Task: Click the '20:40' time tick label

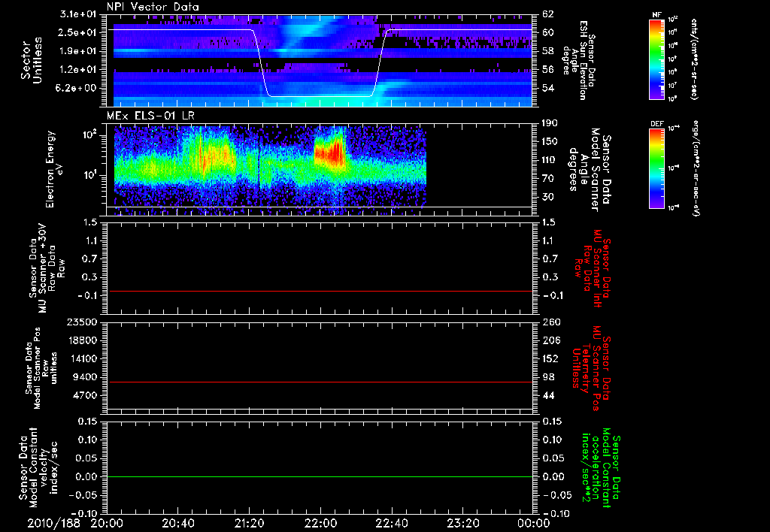Action: coord(177,523)
